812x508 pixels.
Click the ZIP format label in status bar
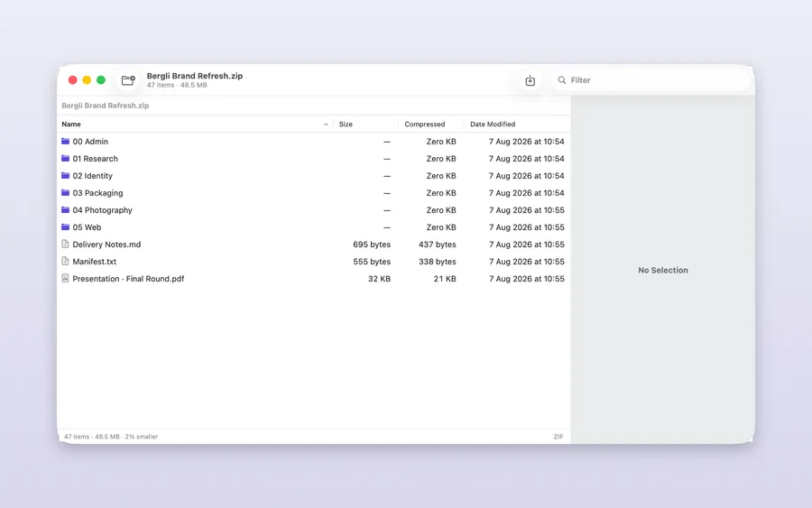click(x=558, y=437)
